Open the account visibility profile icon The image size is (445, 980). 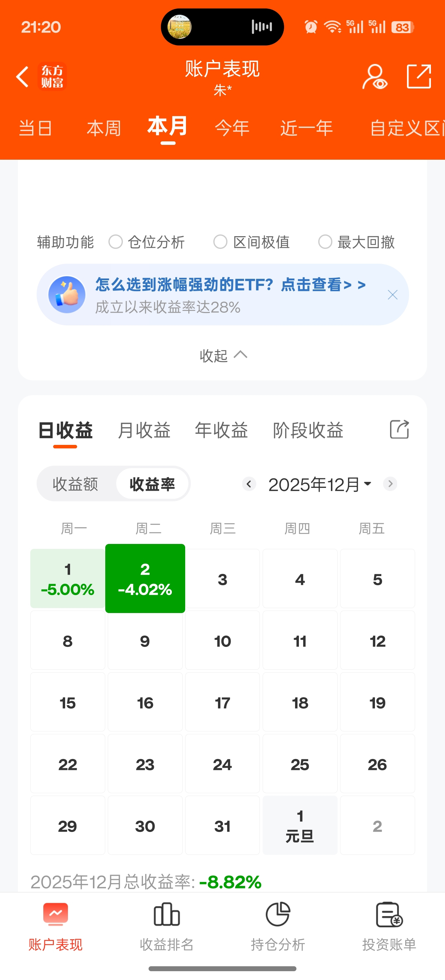click(x=374, y=76)
